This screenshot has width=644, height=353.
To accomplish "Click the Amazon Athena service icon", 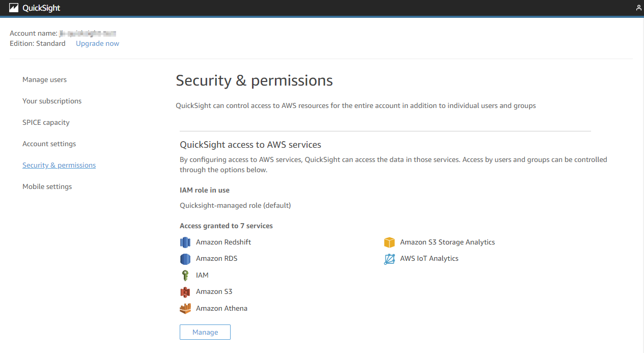I will click(x=185, y=308).
